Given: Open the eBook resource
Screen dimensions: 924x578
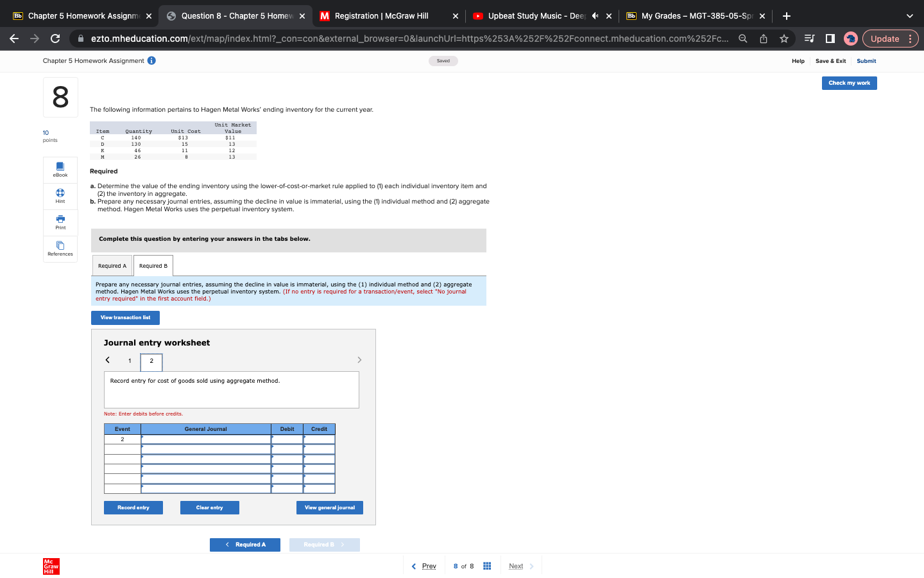Looking at the screenshot, I should tap(60, 170).
